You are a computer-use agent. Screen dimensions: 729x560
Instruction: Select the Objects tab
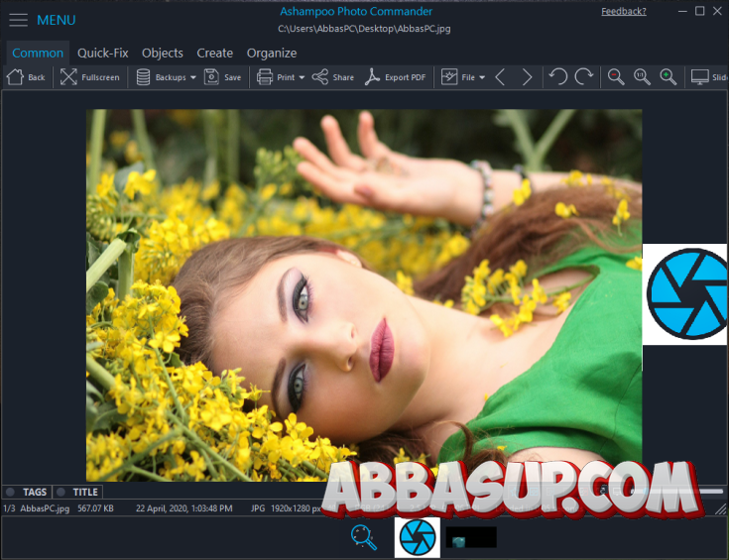163,53
